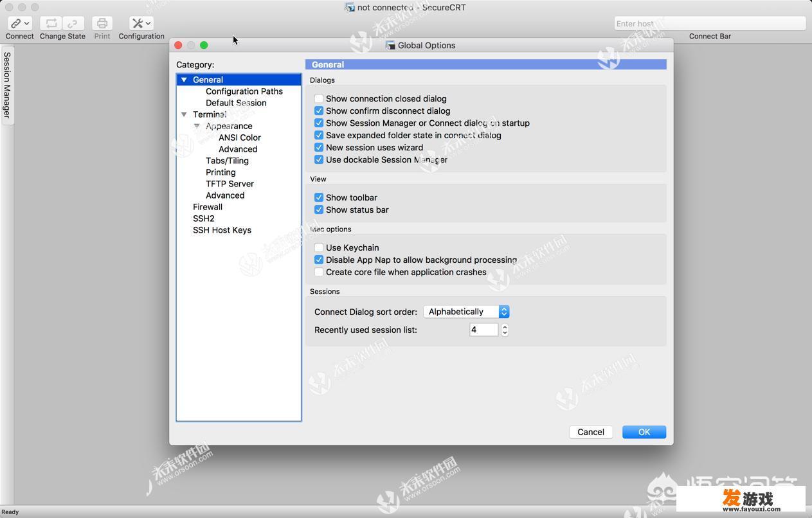Image resolution: width=812 pixels, height=518 pixels.
Task: Enable Show connection closed dialog
Action: [319, 98]
